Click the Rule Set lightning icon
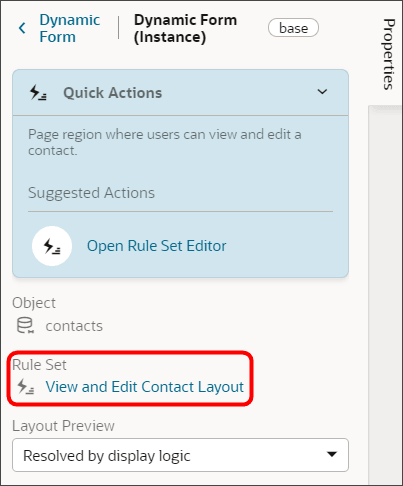 (26, 386)
